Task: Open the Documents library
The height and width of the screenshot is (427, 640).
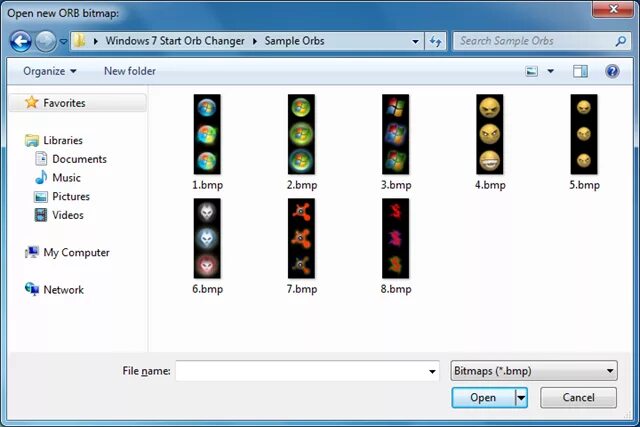Action: coord(79,159)
